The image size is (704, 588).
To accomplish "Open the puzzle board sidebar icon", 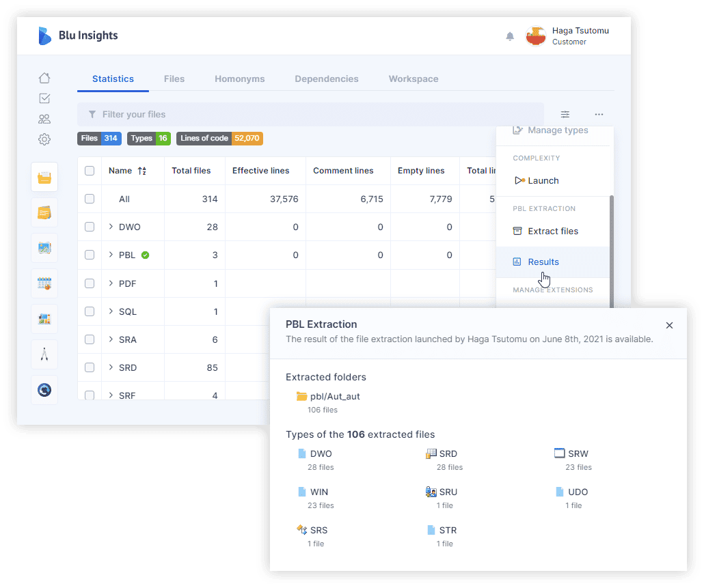I will (44, 319).
